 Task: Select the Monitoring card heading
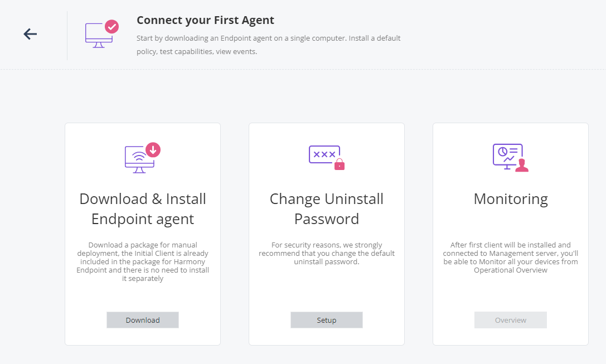point(511,199)
